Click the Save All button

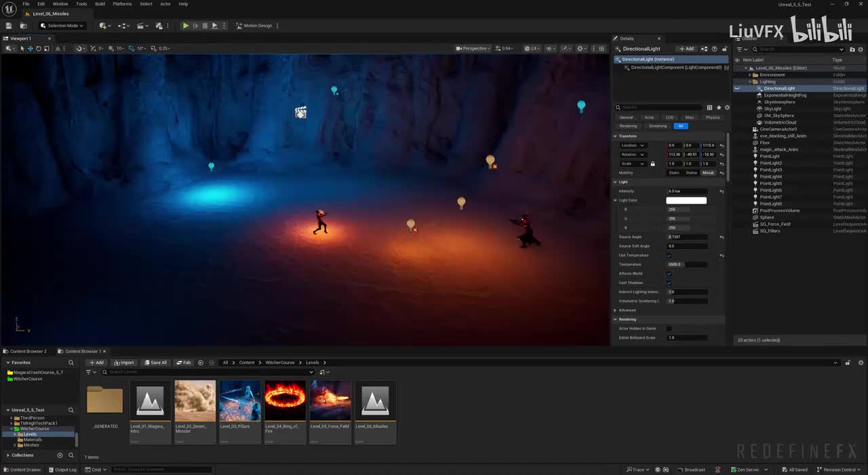[x=155, y=362]
